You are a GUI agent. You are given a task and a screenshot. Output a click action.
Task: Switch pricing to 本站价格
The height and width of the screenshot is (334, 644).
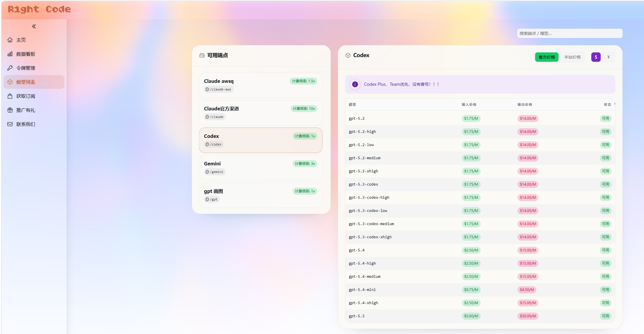pyautogui.click(x=572, y=57)
